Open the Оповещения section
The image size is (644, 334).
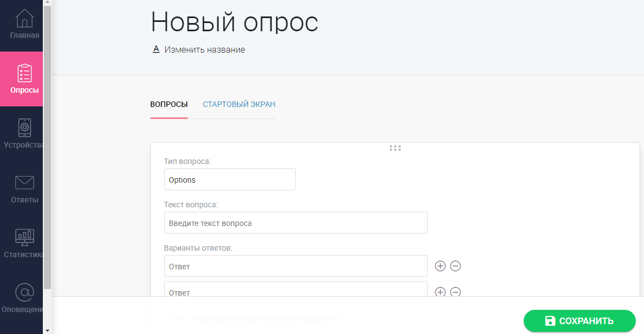[x=24, y=298]
